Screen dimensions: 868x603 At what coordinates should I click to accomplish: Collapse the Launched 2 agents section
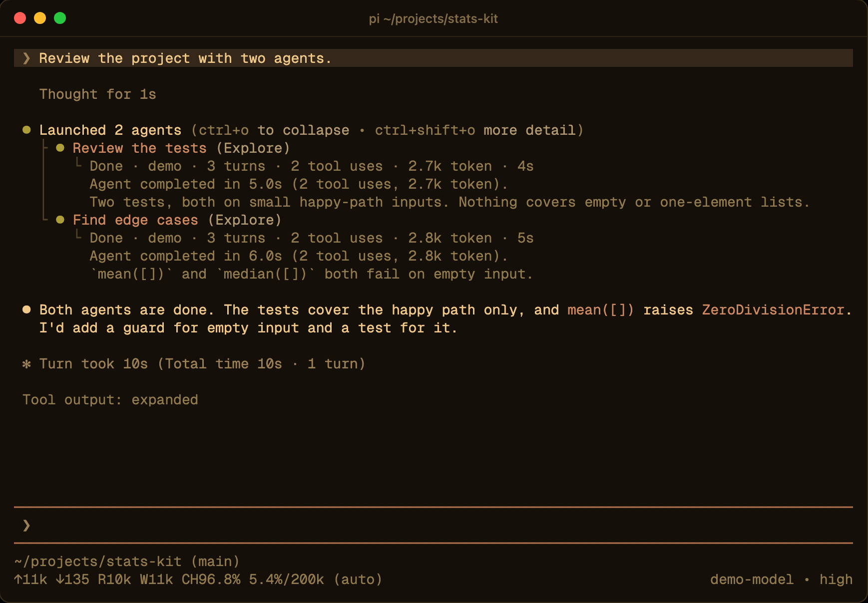(110, 130)
